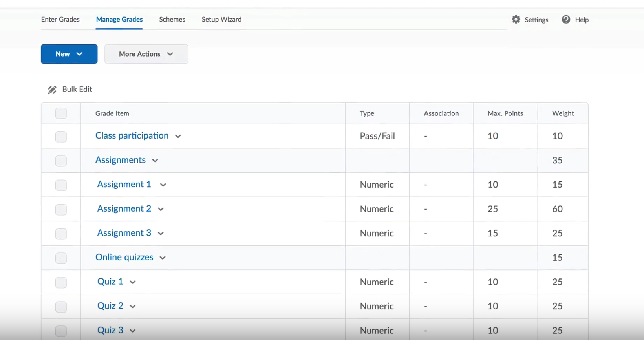Expand the Assignments category chevron menu
The image size is (644, 340).
point(155,161)
